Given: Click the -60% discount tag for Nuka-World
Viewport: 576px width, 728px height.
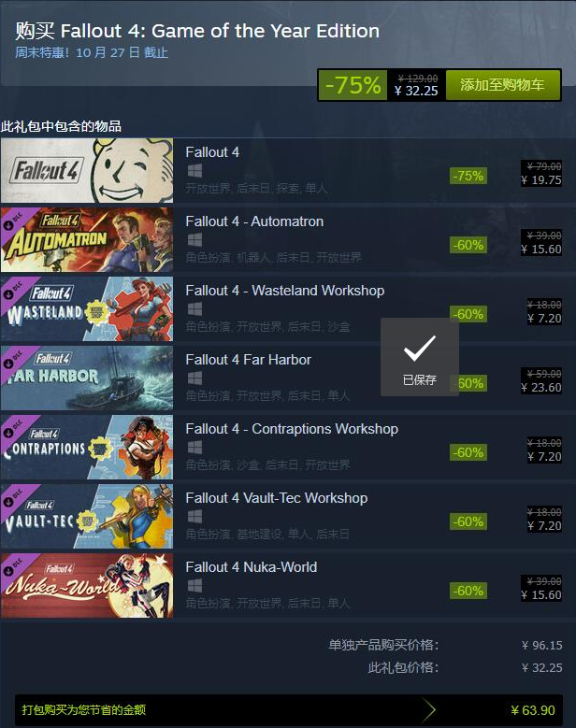Looking at the screenshot, I should (468, 591).
